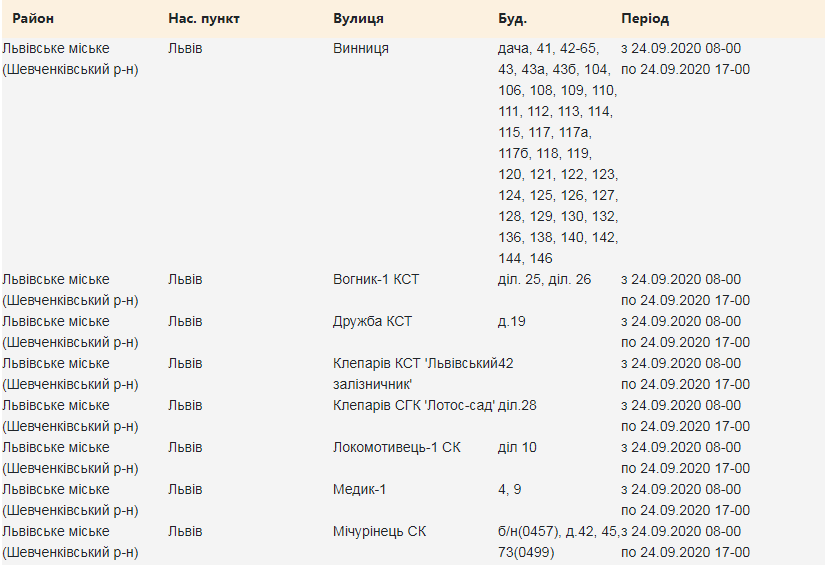
Task: Click the "4, 9" building cell
Action: tap(509, 489)
